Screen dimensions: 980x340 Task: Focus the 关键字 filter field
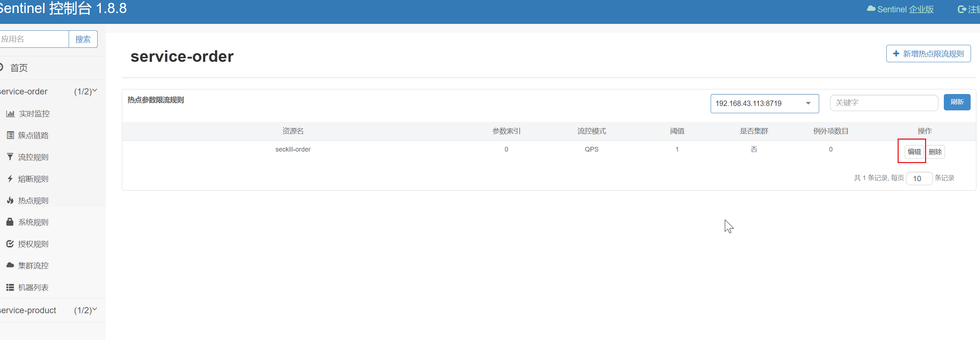[x=884, y=103]
